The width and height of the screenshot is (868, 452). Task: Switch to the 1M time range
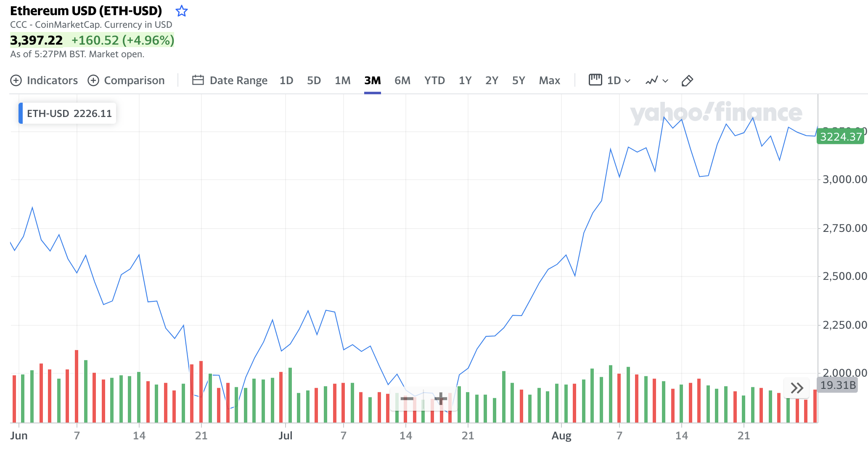click(x=342, y=80)
